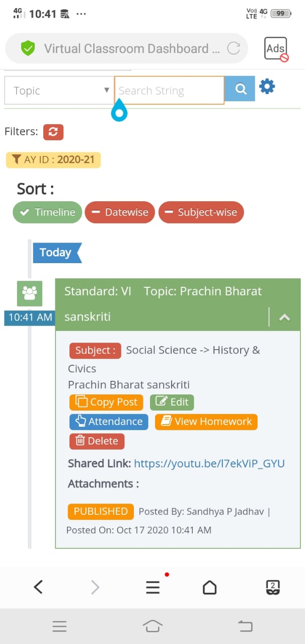
Task: Go to the browser home icon
Action: tap(209, 587)
